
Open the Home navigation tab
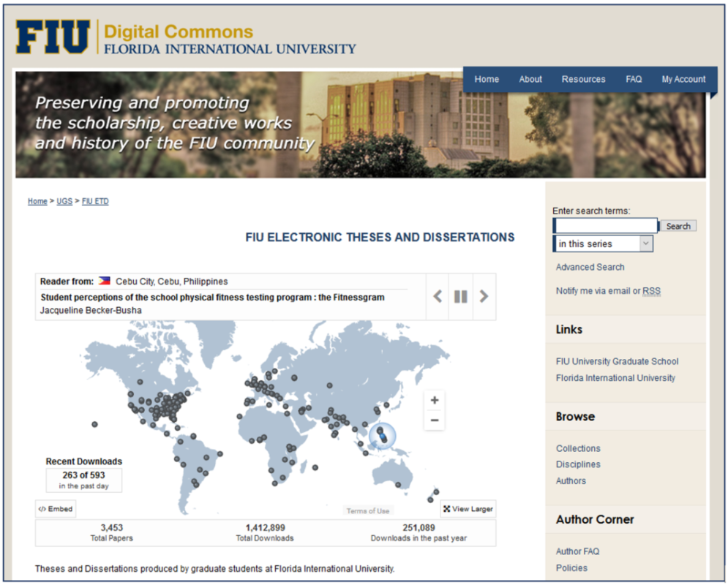coord(487,79)
